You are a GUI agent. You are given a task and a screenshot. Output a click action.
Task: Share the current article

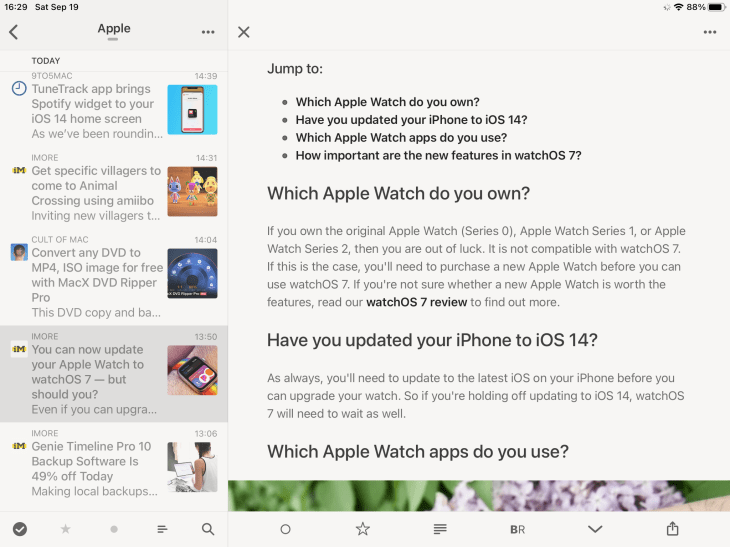pyautogui.click(x=672, y=529)
